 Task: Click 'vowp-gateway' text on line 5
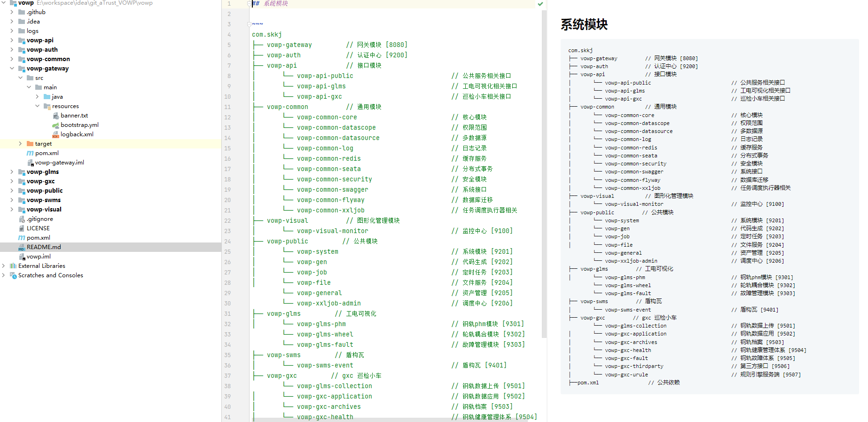click(289, 45)
